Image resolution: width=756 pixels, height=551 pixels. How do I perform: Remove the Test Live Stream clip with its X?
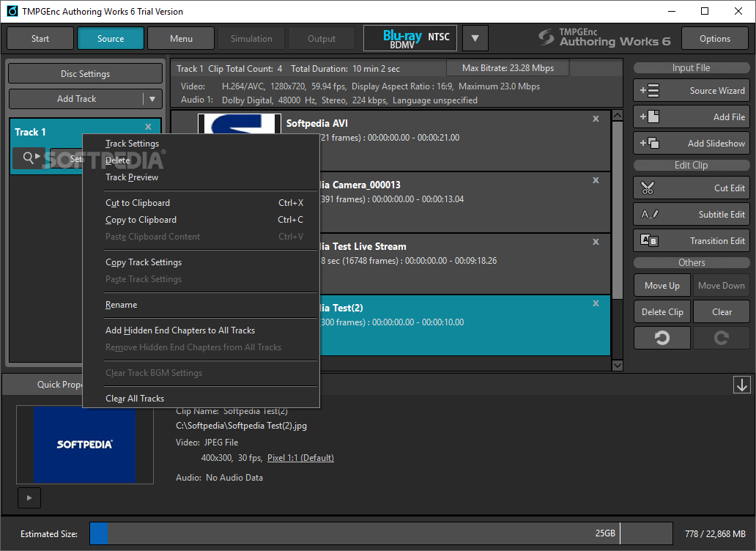point(596,242)
